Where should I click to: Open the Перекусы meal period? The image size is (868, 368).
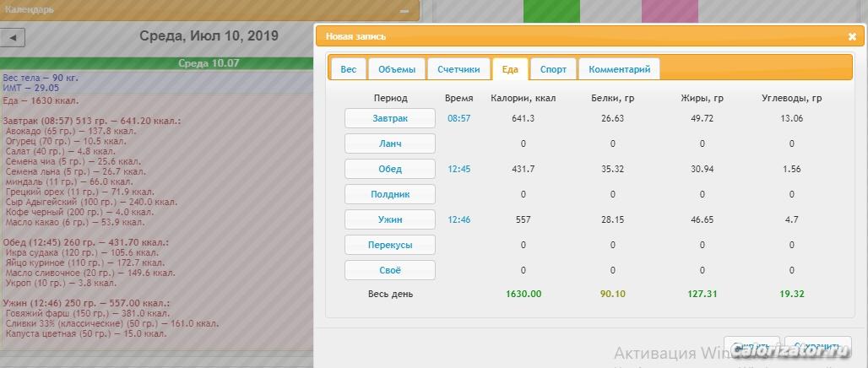(x=390, y=245)
